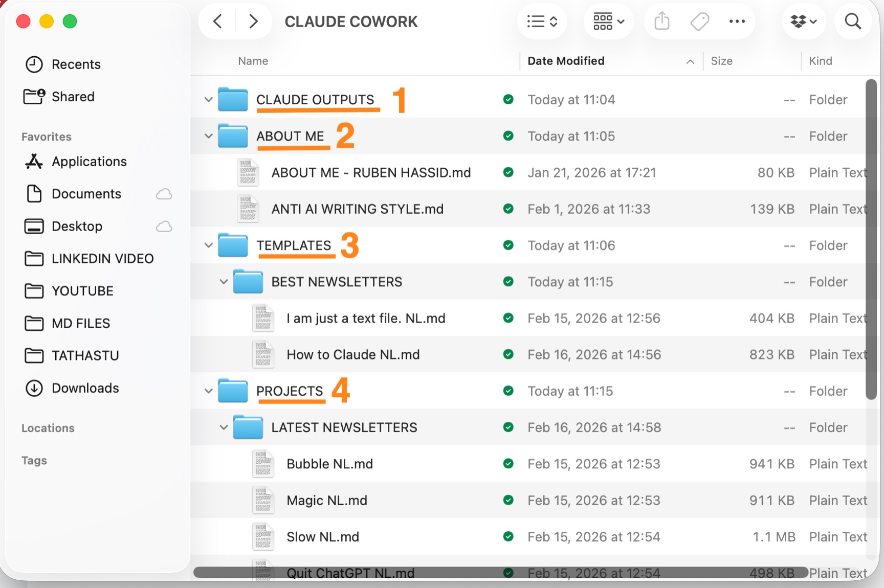
Task: Open the more actions ellipsis menu
Action: point(737,21)
